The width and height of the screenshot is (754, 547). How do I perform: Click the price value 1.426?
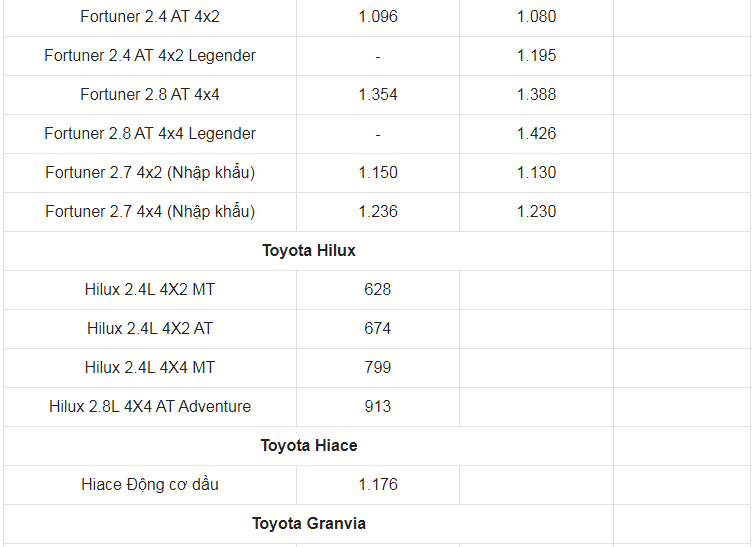(536, 133)
